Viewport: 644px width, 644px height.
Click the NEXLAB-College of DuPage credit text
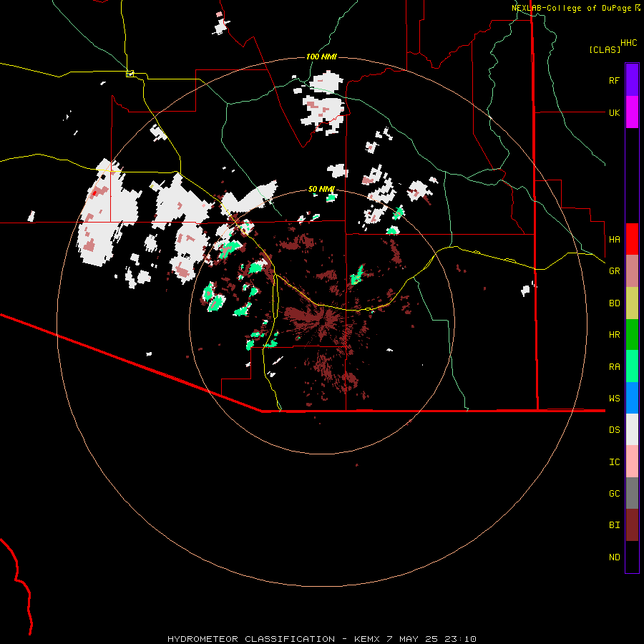(575, 8)
